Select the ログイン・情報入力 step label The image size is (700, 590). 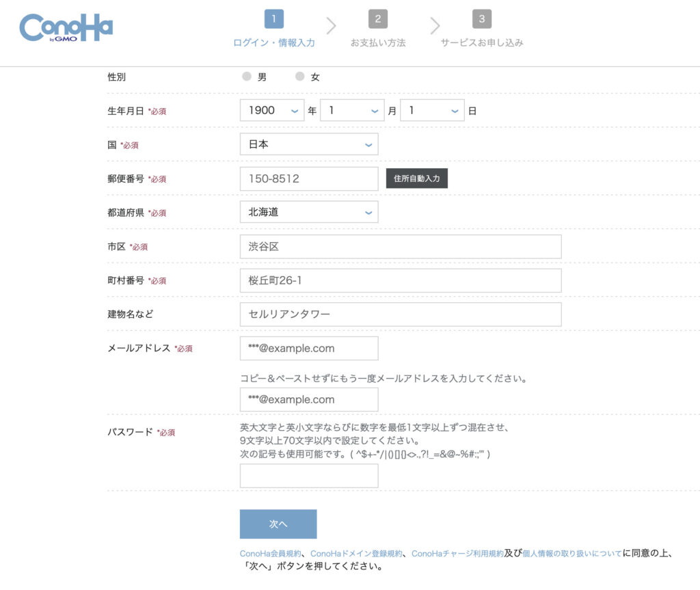coord(273,43)
